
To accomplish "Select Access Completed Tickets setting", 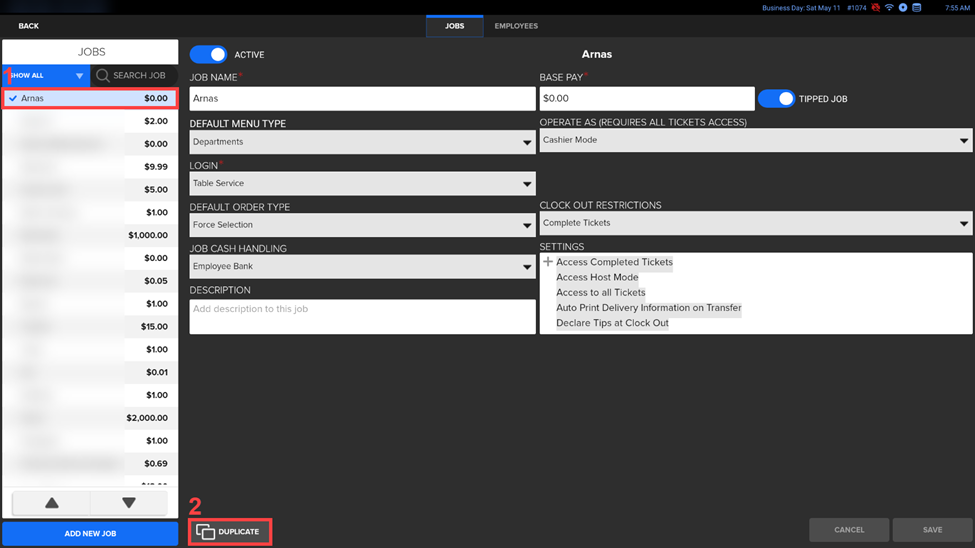I will click(x=614, y=262).
